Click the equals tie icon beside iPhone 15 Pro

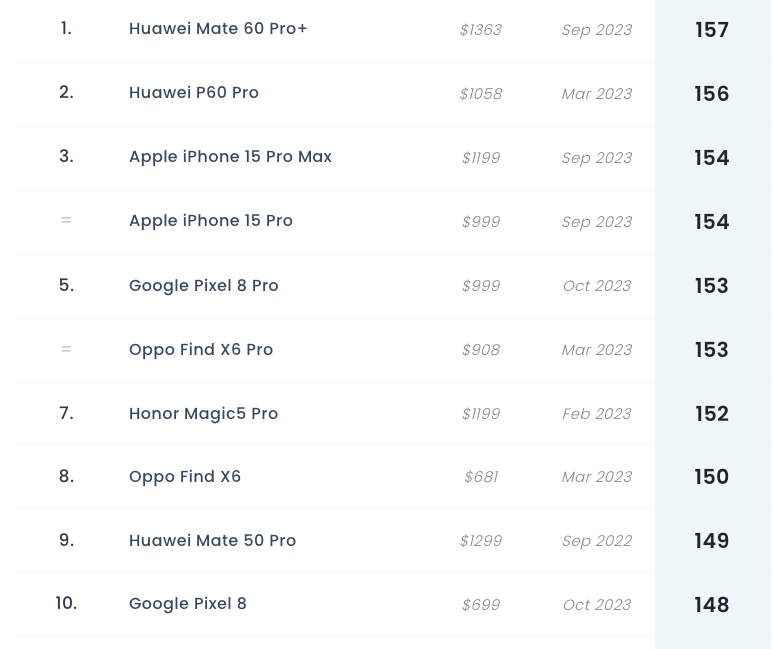(66, 220)
